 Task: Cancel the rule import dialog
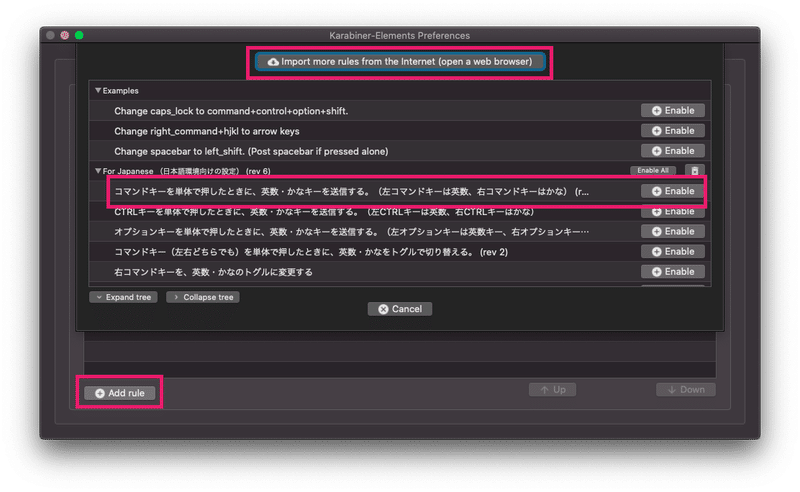tap(400, 309)
